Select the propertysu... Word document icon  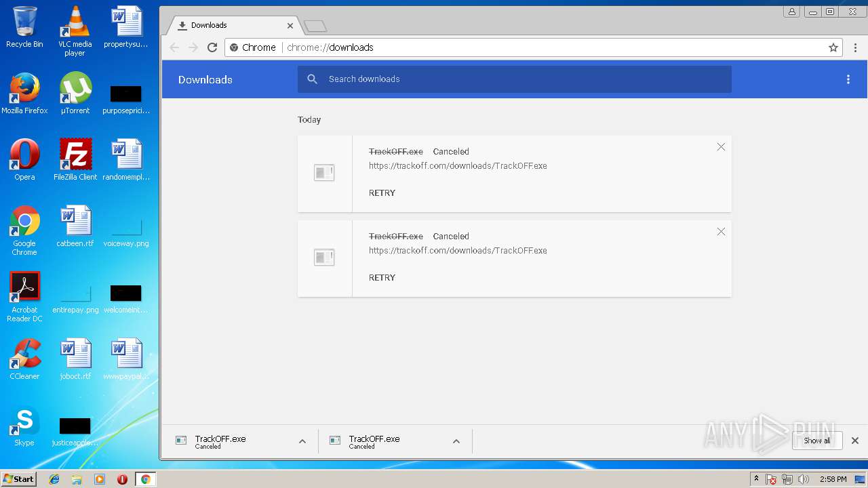click(x=125, y=27)
